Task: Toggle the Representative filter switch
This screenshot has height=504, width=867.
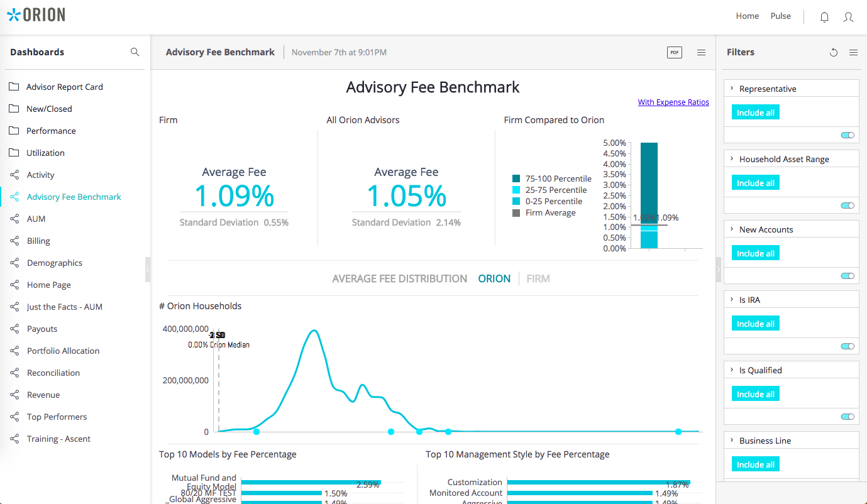Action: point(847,134)
